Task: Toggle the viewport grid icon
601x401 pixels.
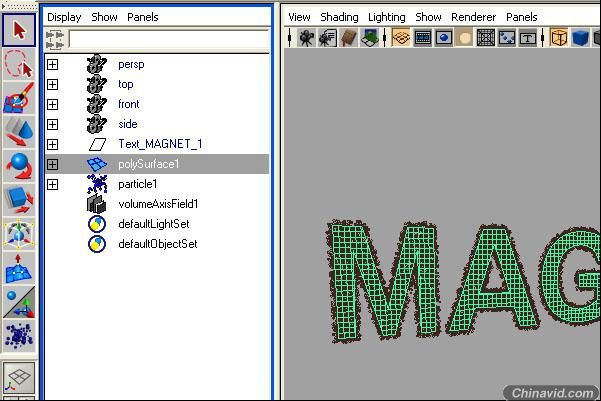Action: (401, 38)
